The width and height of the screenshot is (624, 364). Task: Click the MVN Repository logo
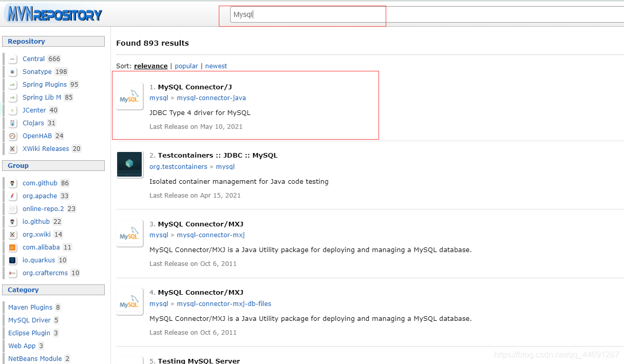coord(53,14)
